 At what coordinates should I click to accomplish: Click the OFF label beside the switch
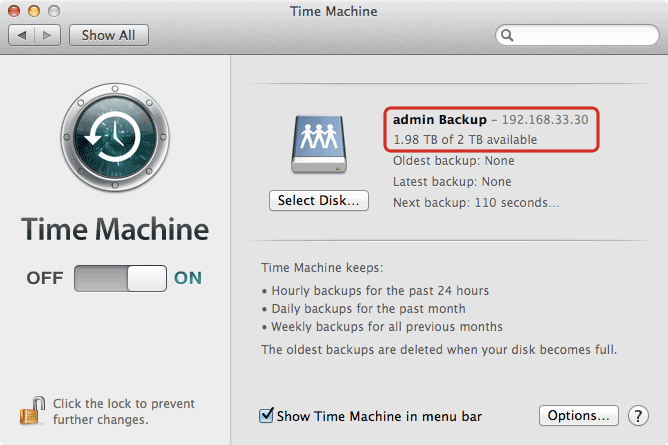pos(45,278)
